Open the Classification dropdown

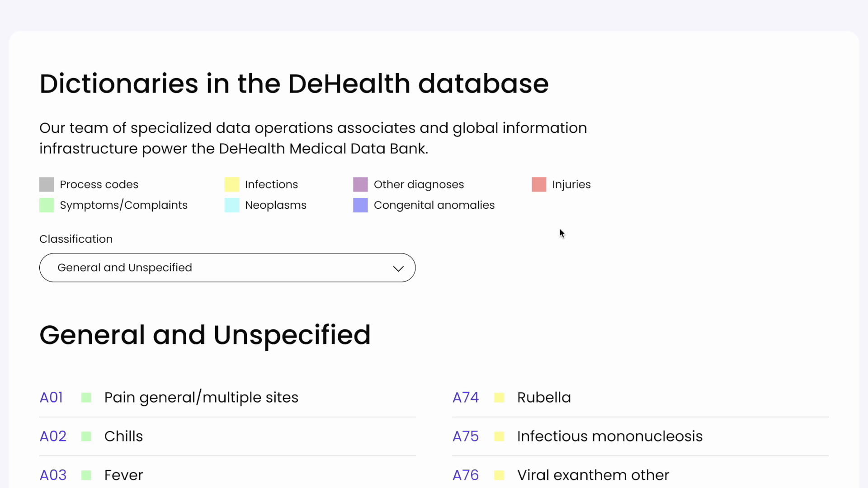click(227, 267)
